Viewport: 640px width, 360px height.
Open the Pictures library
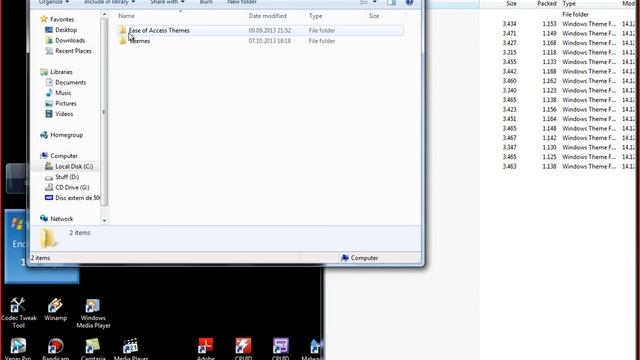(x=66, y=104)
